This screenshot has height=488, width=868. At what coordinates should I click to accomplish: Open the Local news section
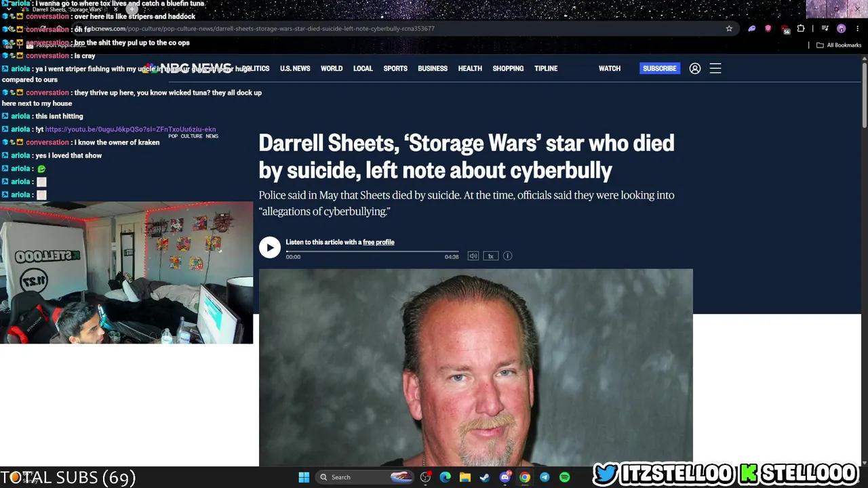363,68
